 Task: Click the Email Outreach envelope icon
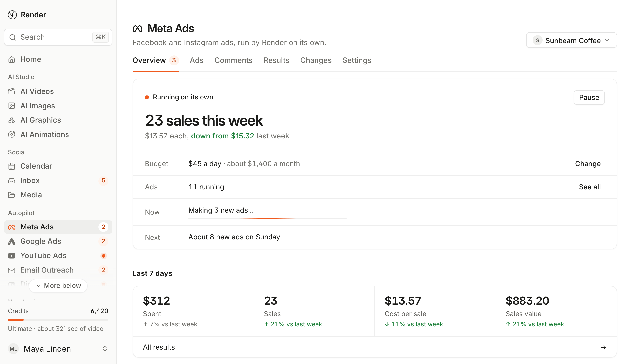tap(11, 270)
